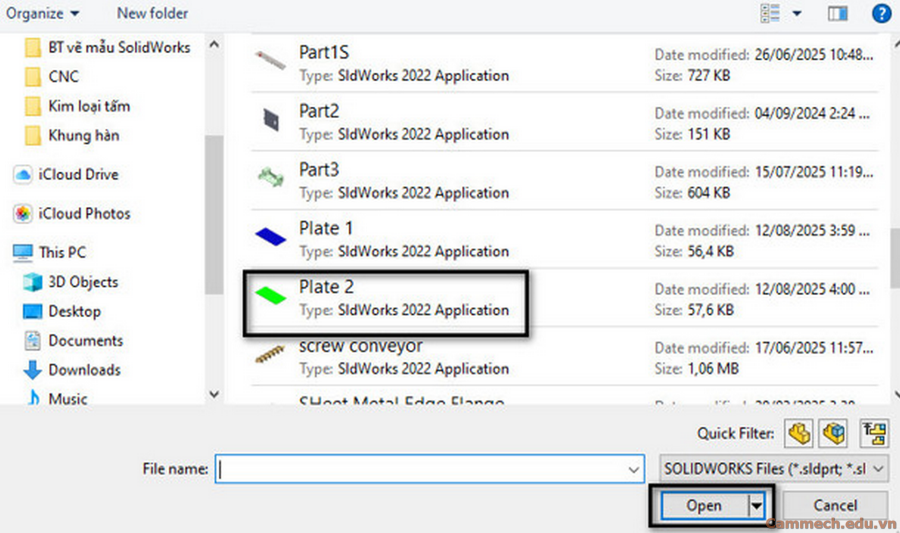Click the Part3 size 604 KB
The height and width of the screenshot is (533, 900).
pyautogui.click(x=709, y=193)
